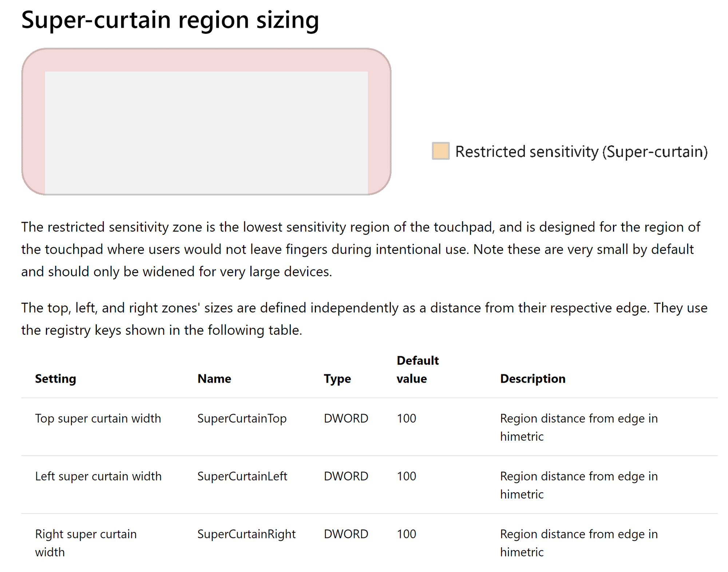Select the SuperCurtainRight registry name
This screenshot has height=572, width=728.
tap(246, 534)
